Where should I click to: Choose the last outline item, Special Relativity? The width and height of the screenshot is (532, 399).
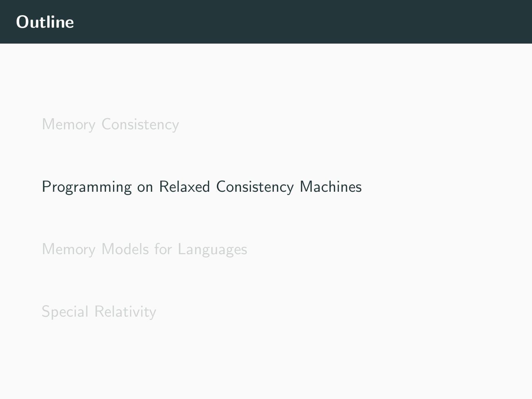(99, 312)
